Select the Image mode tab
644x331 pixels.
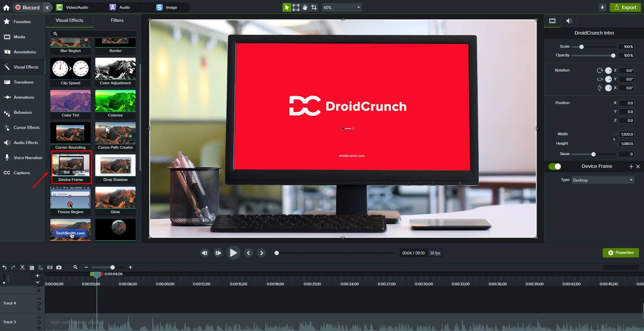tap(167, 7)
